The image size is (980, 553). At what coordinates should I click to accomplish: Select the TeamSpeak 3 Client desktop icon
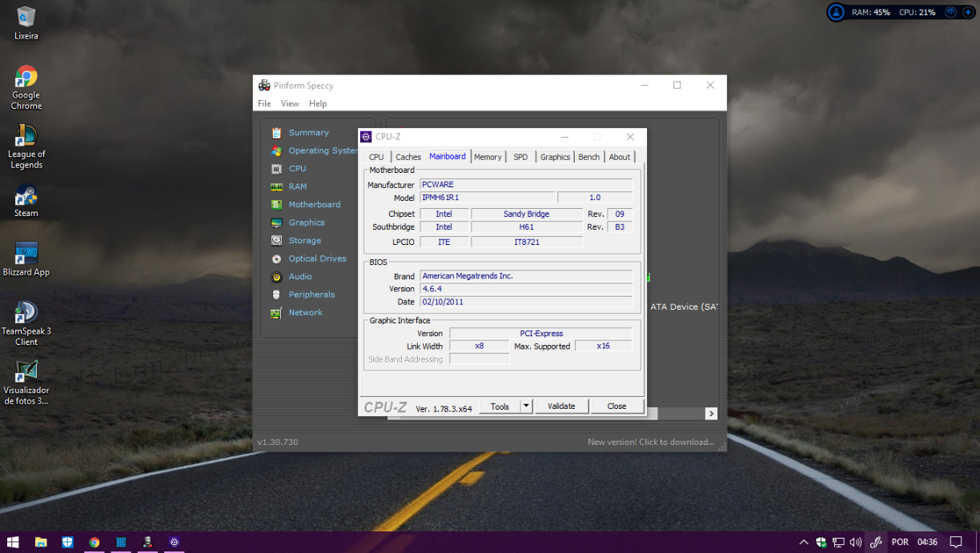26,324
